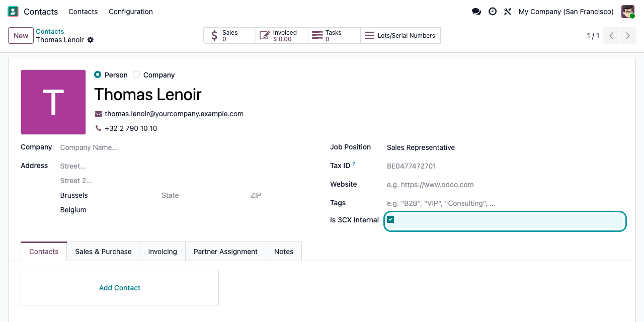Open the Lots/Serial Numbers stat button

400,36
